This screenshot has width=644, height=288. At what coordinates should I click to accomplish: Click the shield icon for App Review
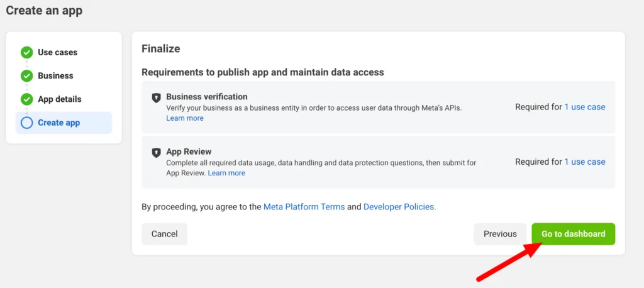(x=156, y=153)
